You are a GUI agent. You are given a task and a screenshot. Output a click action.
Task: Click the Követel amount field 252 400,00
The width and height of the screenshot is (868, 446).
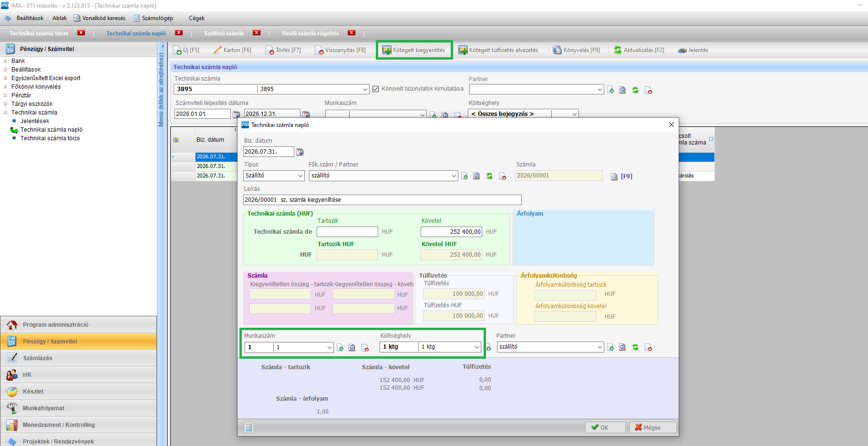point(451,232)
